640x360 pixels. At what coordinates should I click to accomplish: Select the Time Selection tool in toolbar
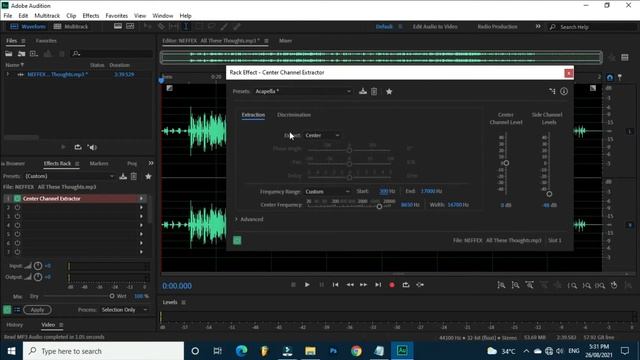(186, 27)
